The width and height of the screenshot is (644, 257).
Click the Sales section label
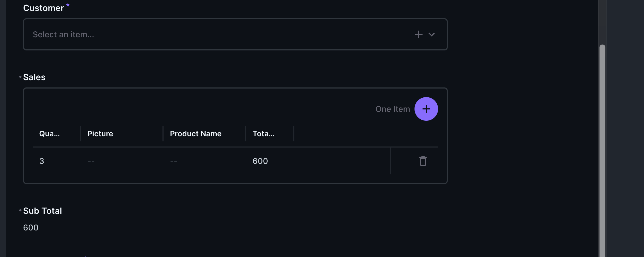[34, 77]
